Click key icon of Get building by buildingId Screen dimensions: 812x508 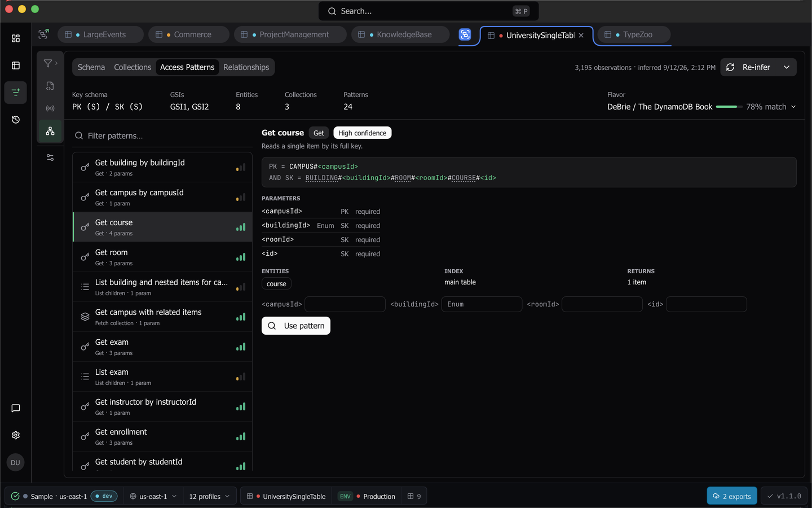tap(85, 167)
